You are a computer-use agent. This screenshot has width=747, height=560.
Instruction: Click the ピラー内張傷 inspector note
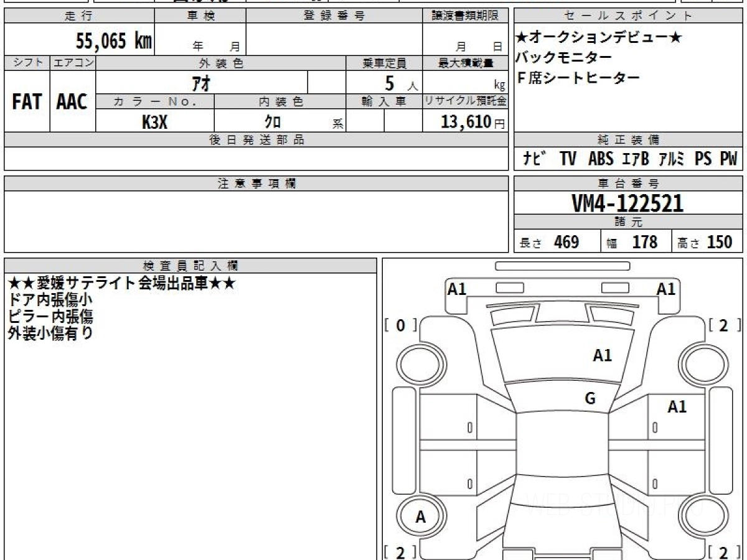coord(50,316)
